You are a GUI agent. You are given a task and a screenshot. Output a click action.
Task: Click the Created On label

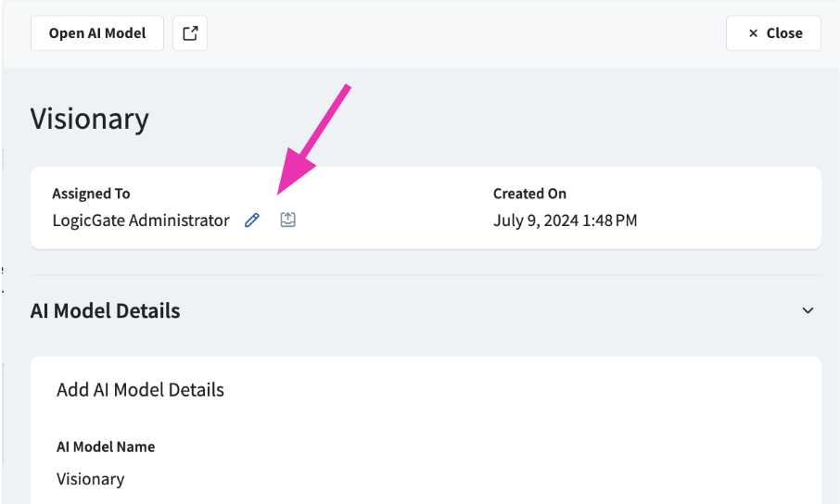(529, 194)
